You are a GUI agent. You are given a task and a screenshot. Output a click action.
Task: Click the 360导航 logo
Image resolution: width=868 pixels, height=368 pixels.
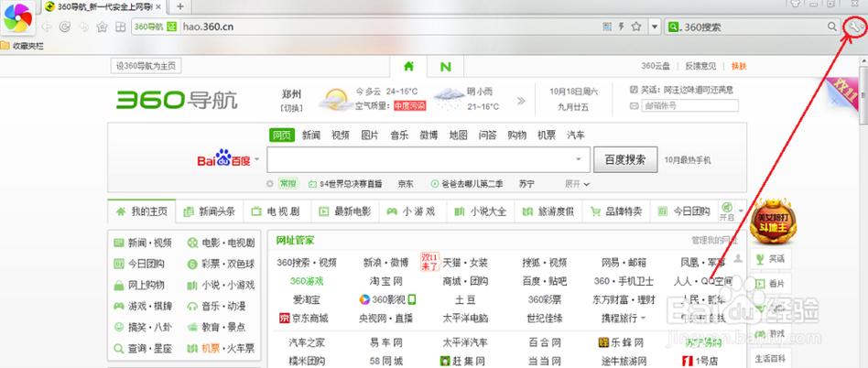pos(177,100)
